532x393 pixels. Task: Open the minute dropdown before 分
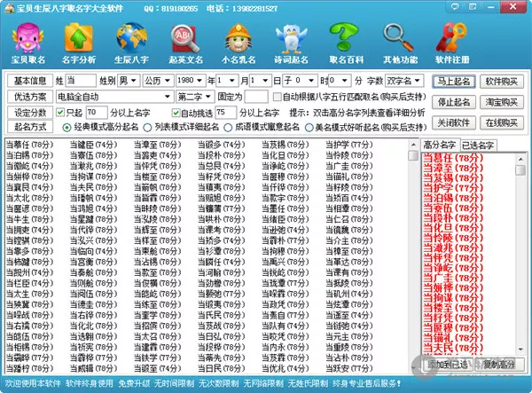tap(340, 81)
